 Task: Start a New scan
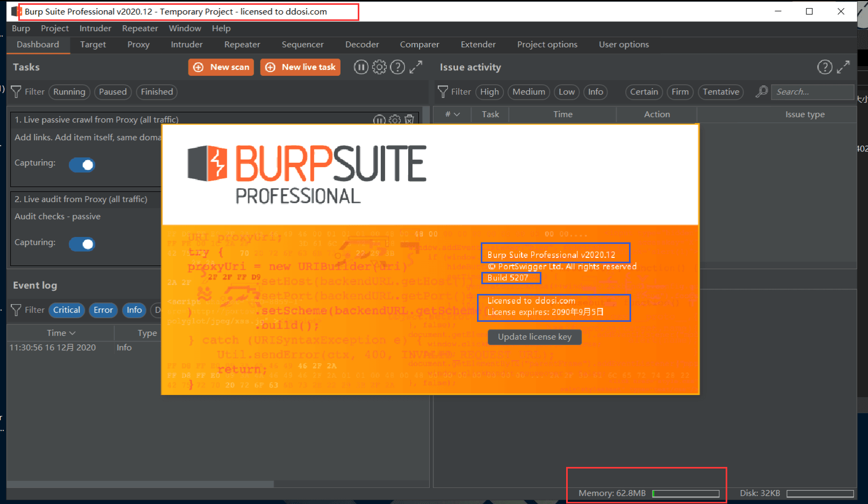tap(221, 67)
